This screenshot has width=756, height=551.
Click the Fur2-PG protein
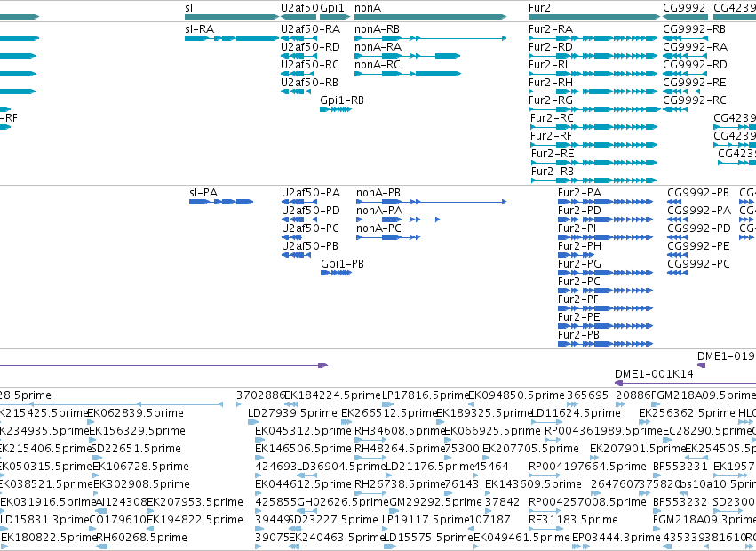579,264
